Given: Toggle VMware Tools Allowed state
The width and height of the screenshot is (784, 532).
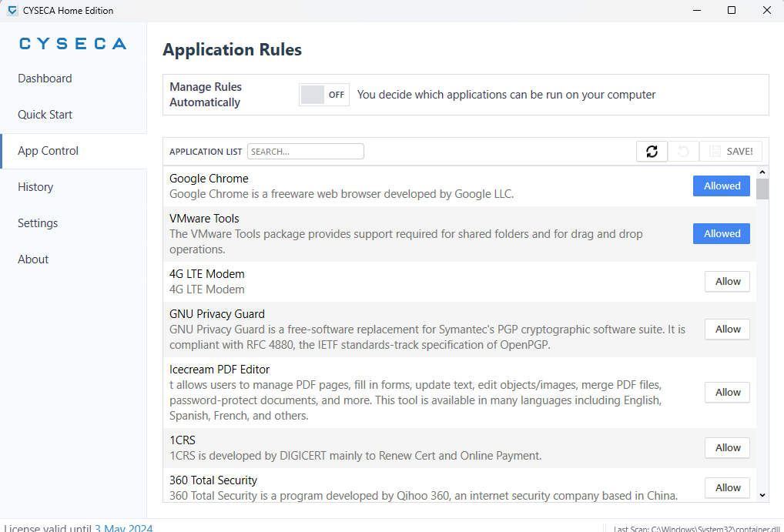Looking at the screenshot, I should 722,233.
